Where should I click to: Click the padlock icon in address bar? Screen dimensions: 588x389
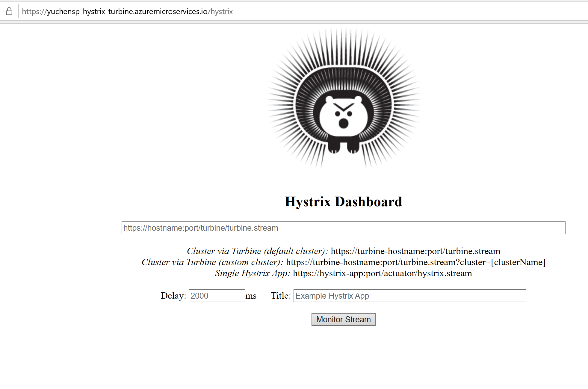pos(9,11)
